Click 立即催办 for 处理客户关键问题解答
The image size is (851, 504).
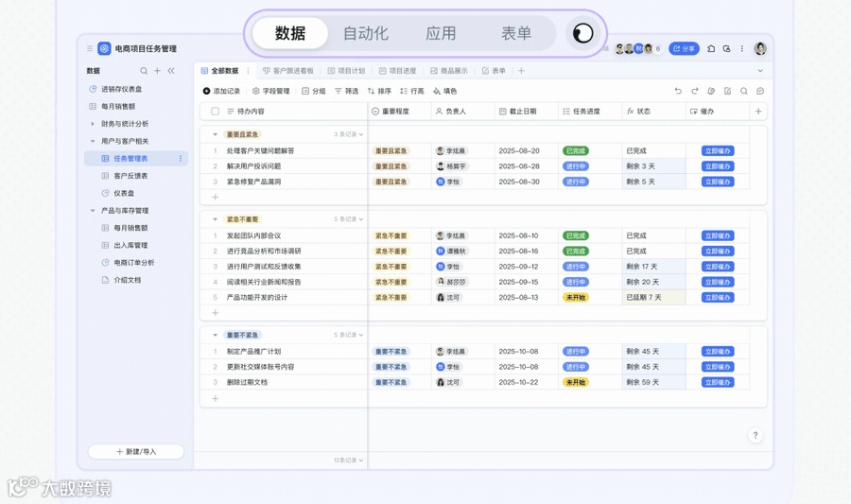tap(718, 150)
